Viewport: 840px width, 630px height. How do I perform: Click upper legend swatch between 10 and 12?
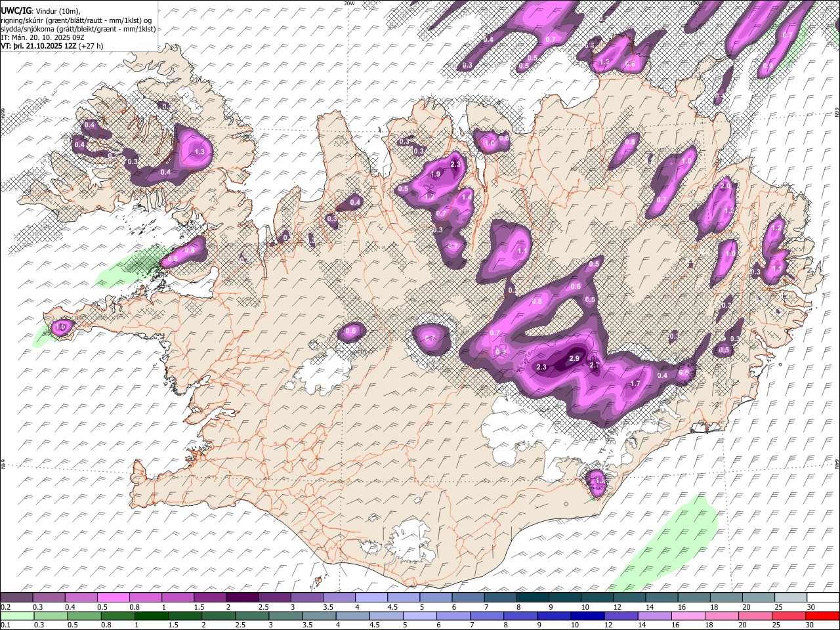(597, 597)
